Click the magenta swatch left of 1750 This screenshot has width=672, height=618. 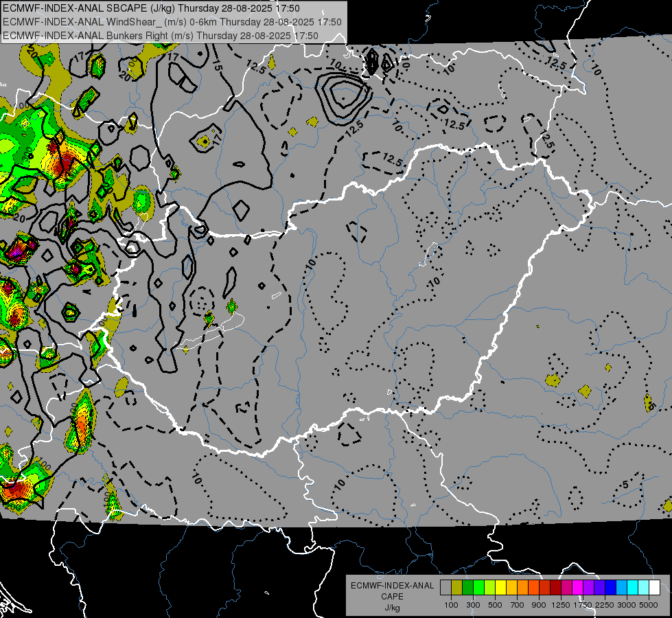click(578, 588)
